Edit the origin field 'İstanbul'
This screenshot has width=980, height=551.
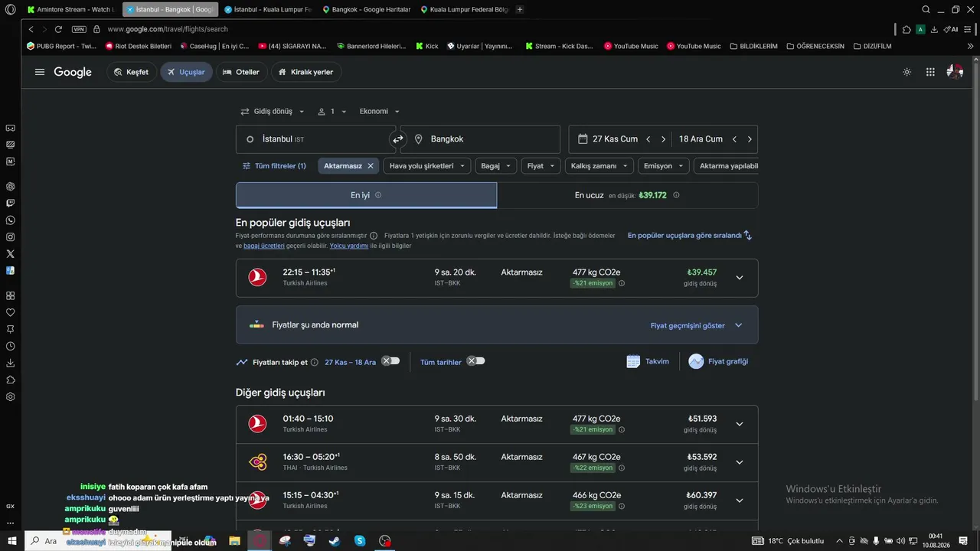pyautogui.click(x=315, y=139)
